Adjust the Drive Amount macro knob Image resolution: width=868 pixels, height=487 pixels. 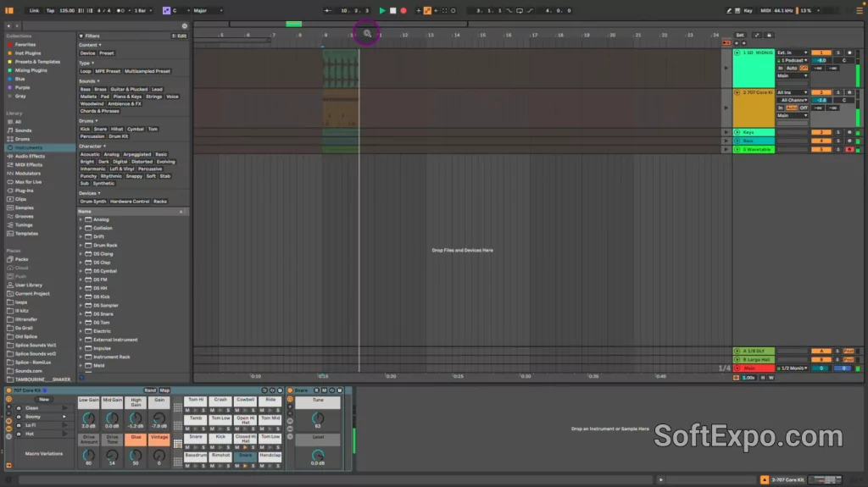(x=88, y=455)
